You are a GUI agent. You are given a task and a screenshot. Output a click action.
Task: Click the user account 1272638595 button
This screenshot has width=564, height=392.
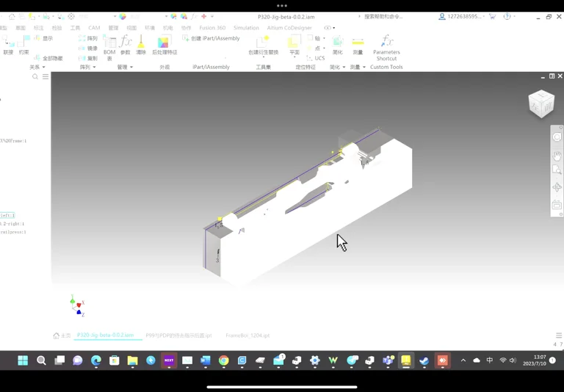click(461, 17)
